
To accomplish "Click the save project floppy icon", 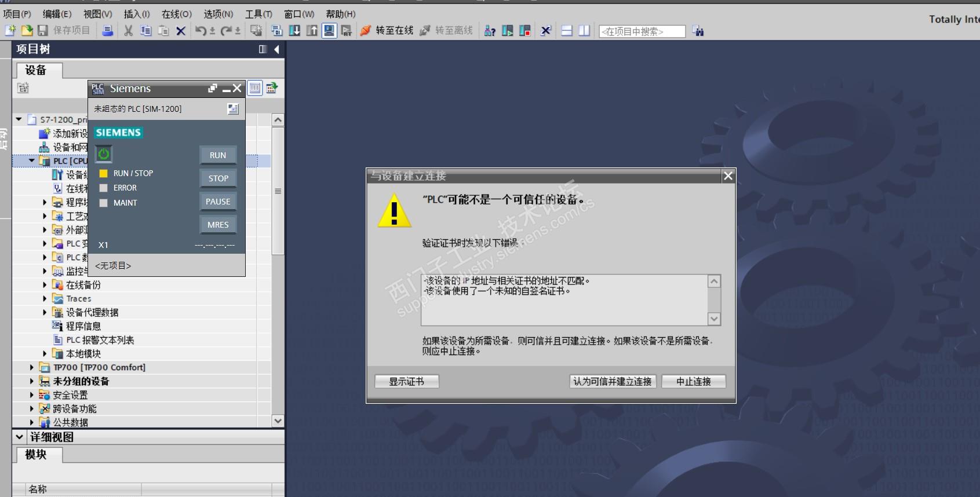I will tap(43, 31).
